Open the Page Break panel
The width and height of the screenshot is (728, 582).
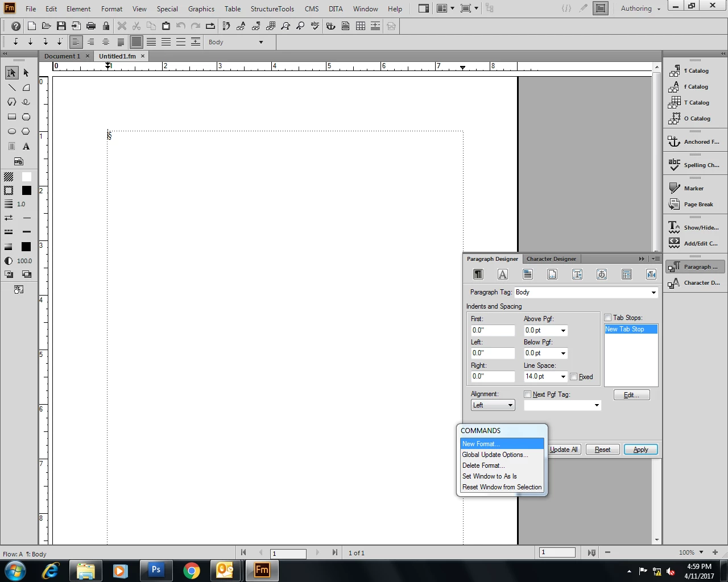[x=696, y=204]
